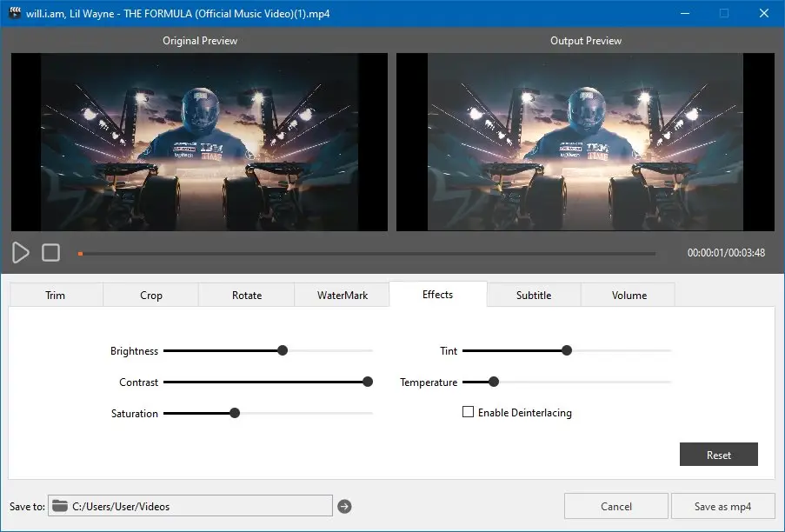
Task: Switch to the Volume tab
Action: point(629,296)
